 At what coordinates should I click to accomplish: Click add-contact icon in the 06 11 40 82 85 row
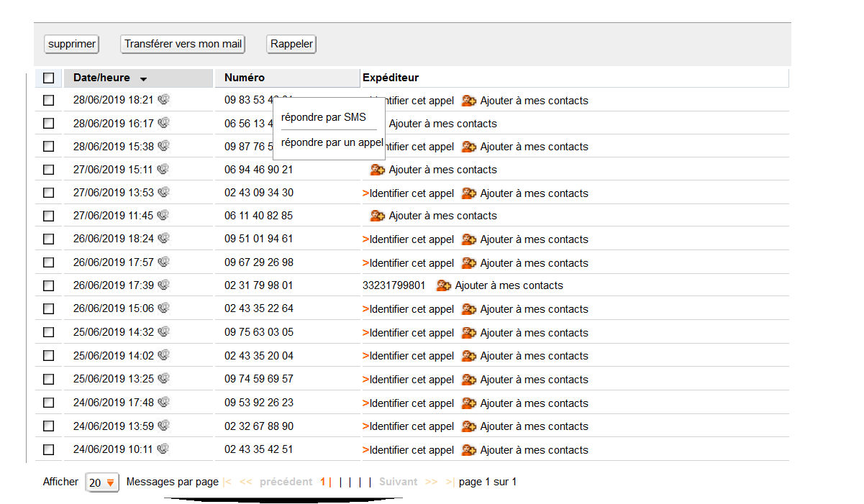coord(378,216)
